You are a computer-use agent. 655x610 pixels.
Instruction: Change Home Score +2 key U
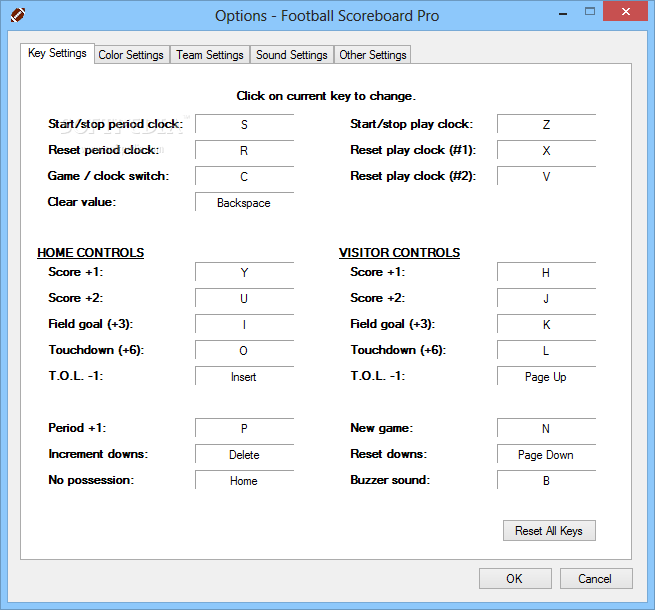pyautogui.click(x=244, y=298)
